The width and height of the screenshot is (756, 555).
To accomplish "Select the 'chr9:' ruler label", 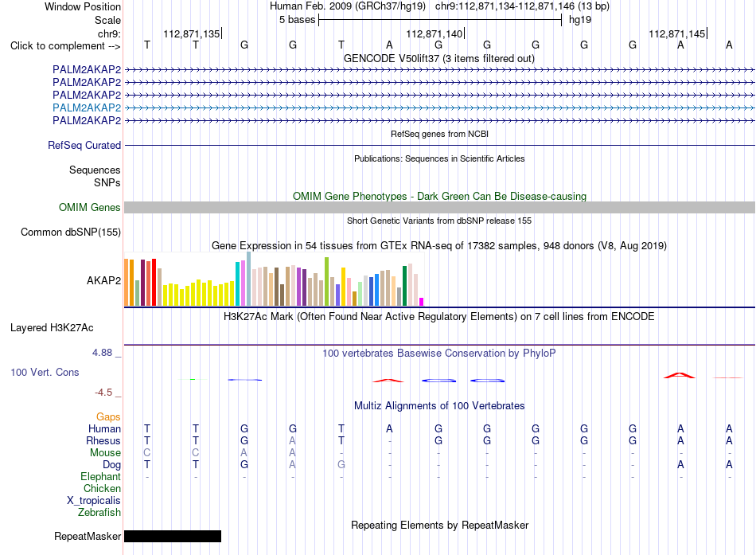I will point(109,33).
